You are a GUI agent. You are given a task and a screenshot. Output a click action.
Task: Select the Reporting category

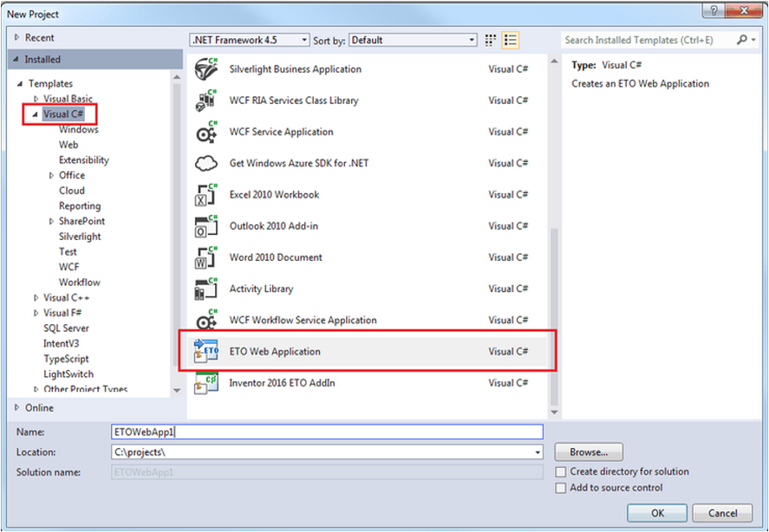point(80,206)
